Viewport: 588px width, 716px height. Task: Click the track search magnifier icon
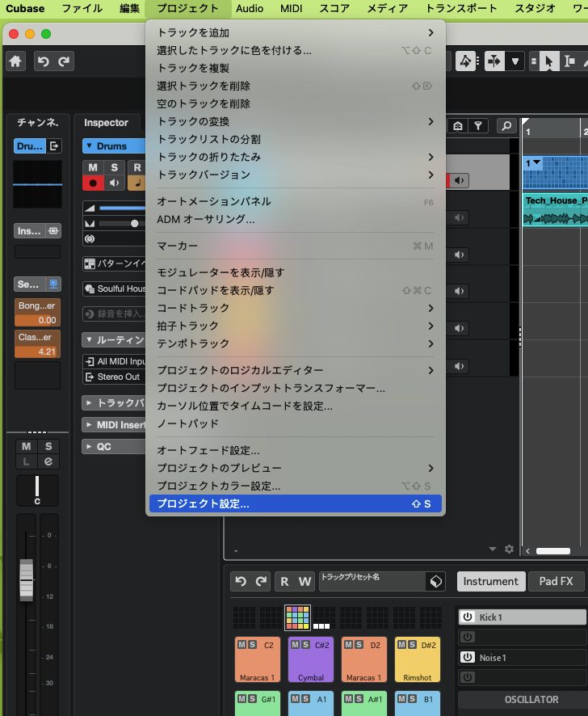coord(506,125)
